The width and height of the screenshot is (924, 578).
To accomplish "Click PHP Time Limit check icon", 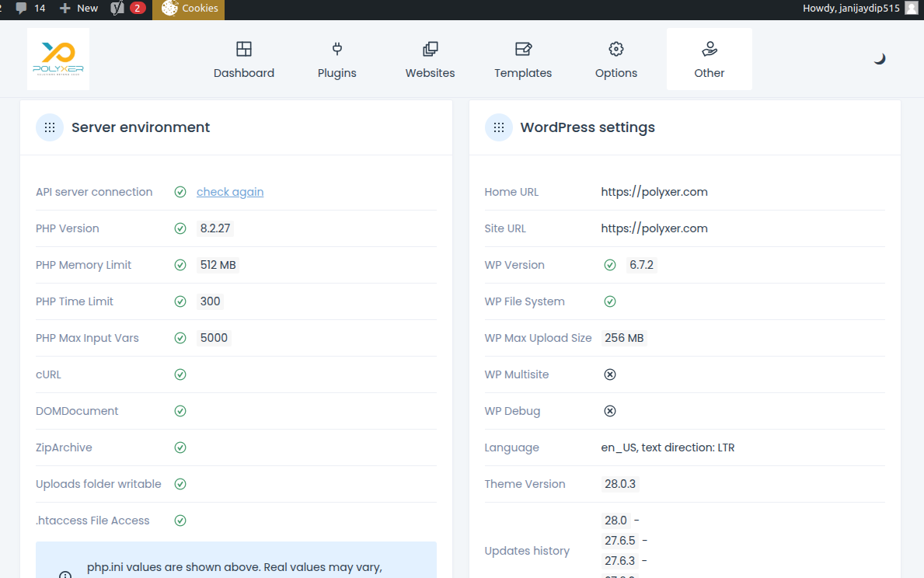I will tap(180, 301).
